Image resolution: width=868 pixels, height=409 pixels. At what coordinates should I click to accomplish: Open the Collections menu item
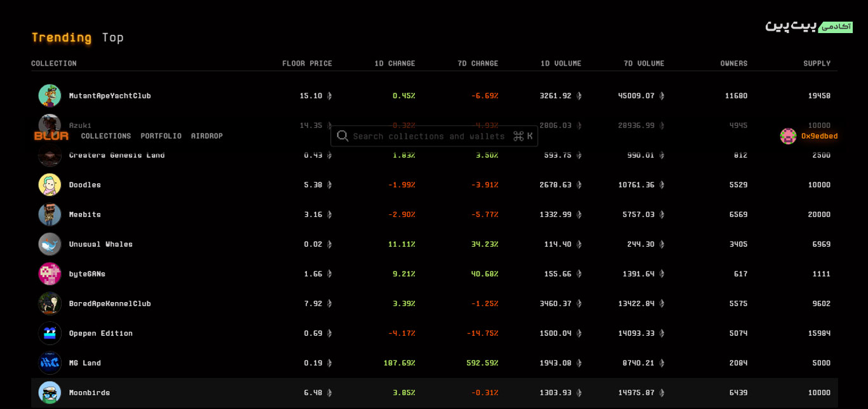tap(106, 136)
